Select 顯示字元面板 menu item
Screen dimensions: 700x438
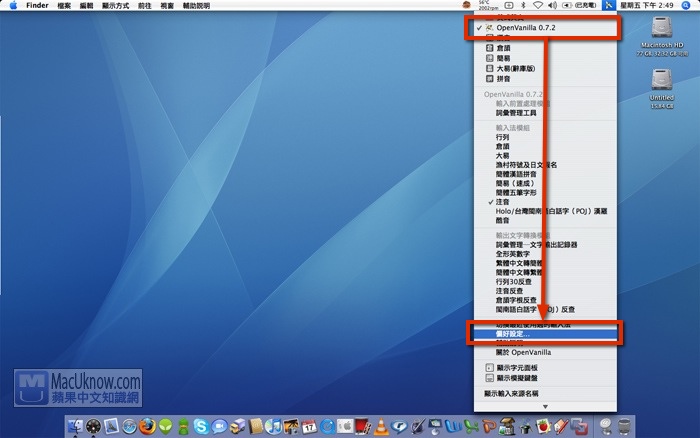click(545, 368)
